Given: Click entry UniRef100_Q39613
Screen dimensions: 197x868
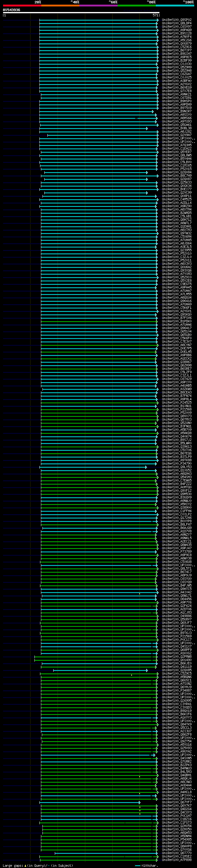Looking at the screenshot, I should pyautogui.click(x=176, y=446).
